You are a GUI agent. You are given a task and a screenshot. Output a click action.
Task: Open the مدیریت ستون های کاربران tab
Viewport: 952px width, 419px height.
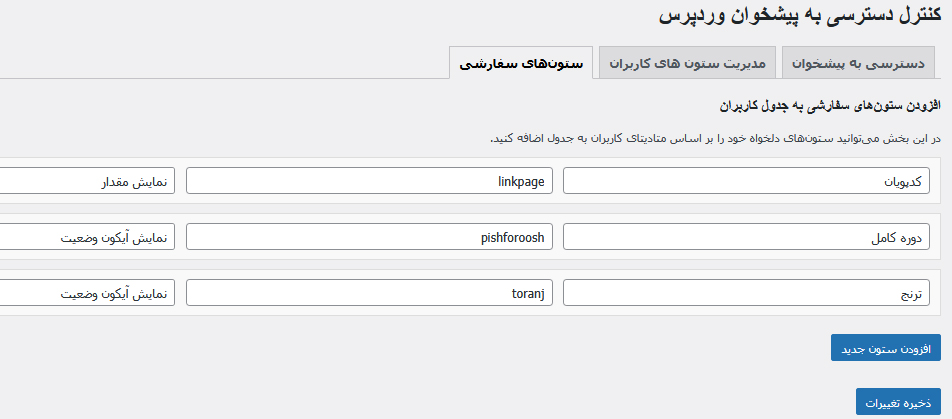(x=687, y=63)
